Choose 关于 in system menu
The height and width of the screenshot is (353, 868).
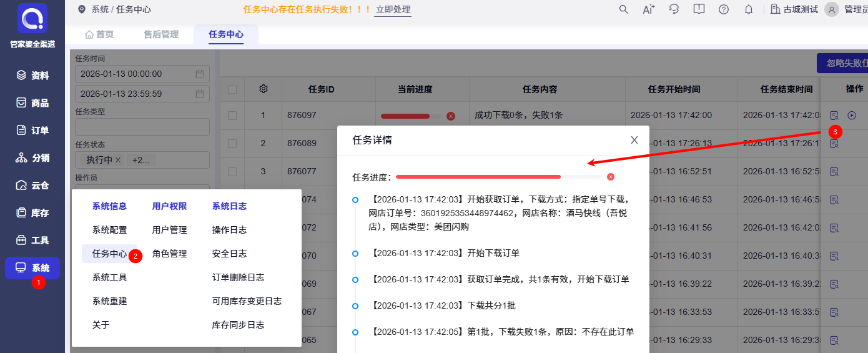click(x=101, y=325)
